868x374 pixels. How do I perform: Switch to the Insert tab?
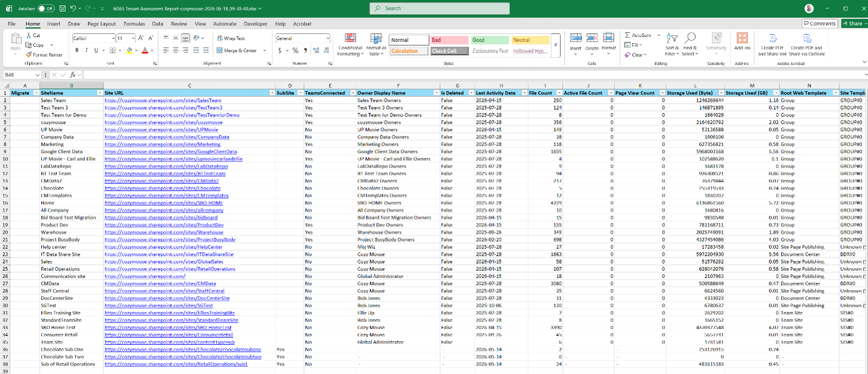pos(53,24)
